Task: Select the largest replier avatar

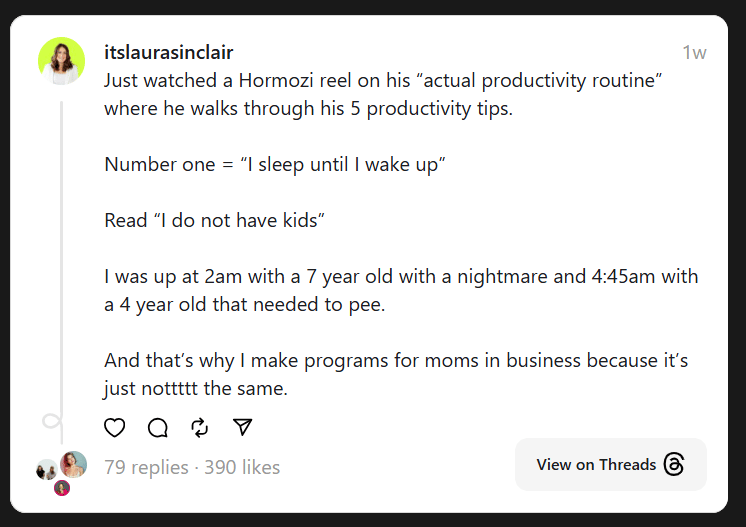Action: point(73,464)
